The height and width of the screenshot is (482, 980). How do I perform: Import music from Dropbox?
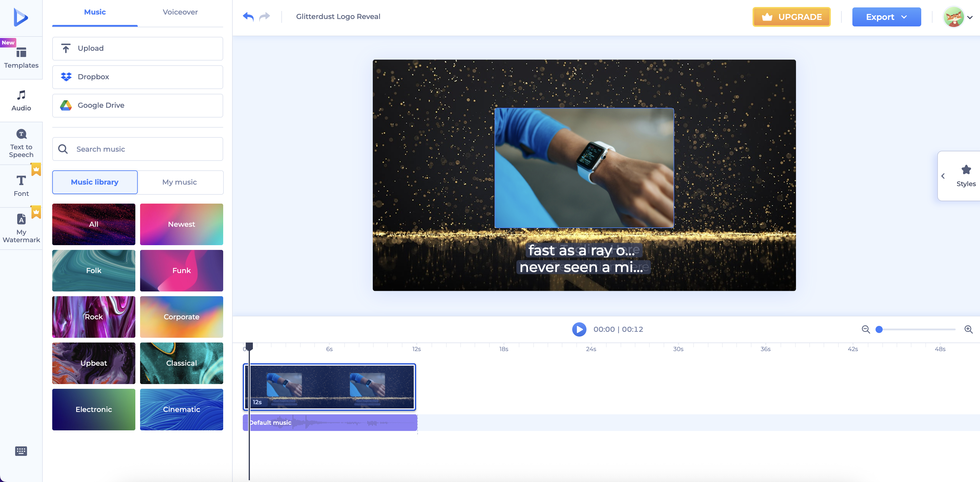(x=137, y=77)
